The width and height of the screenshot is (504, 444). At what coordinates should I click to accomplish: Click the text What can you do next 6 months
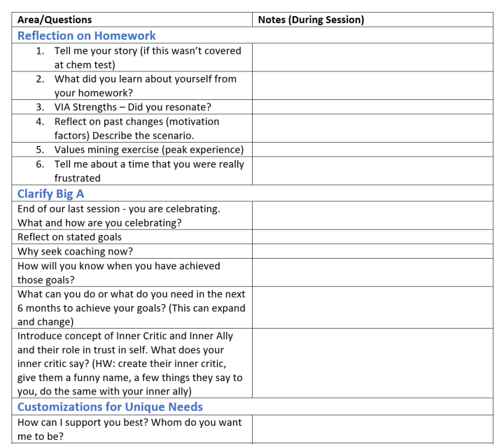click(x=131, y=308)
